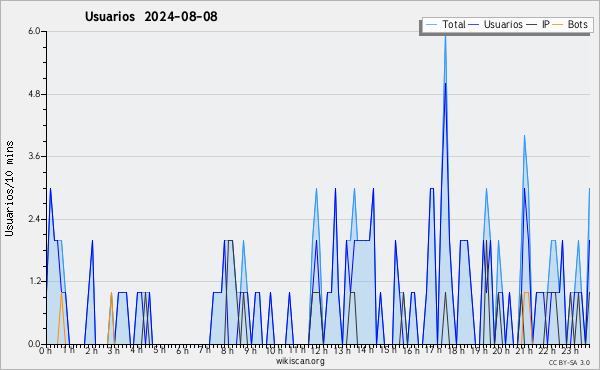
Task: Select the 'Total' legend entry
Action: [454, 24]
